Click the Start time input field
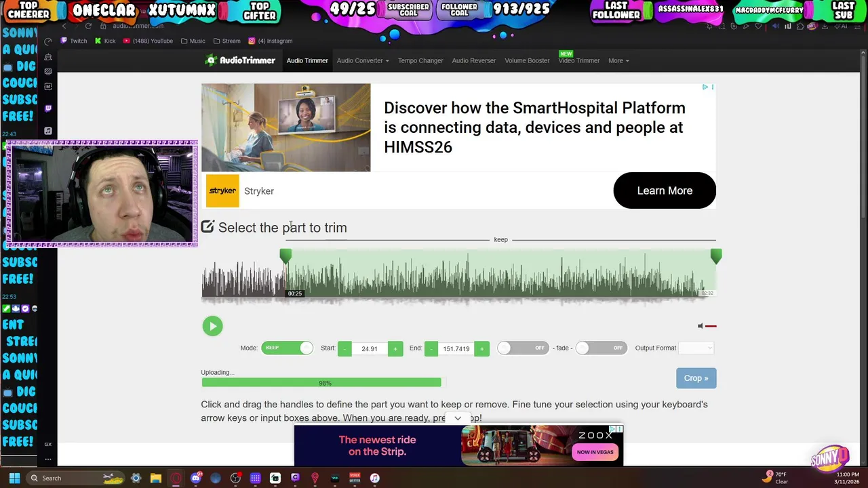The image size is (868, 488). pos(370,348)
